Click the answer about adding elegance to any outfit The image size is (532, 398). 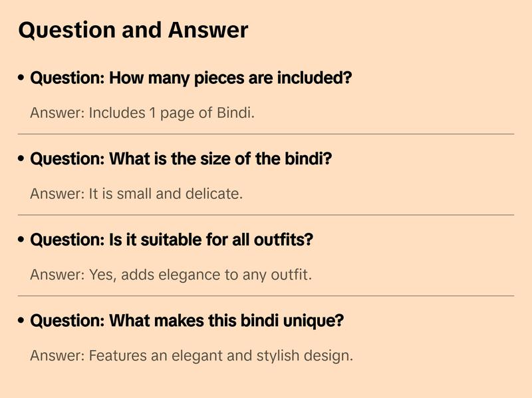coord(171,274)
